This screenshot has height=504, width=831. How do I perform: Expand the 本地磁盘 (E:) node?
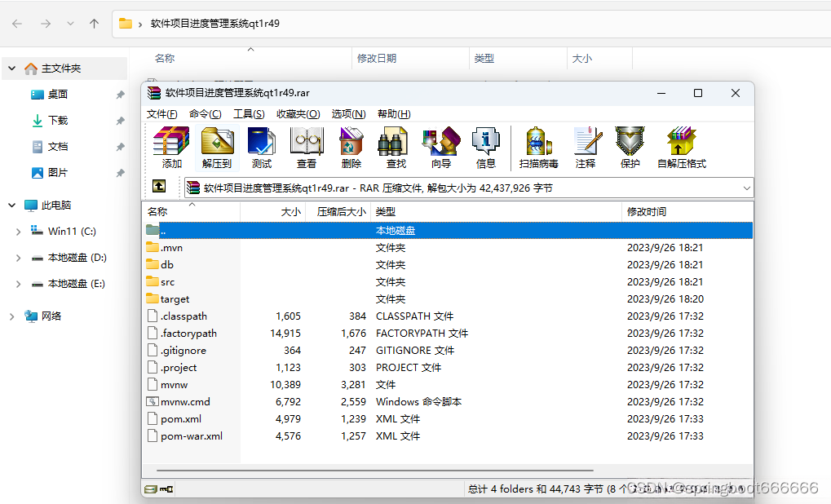(18, 284)
